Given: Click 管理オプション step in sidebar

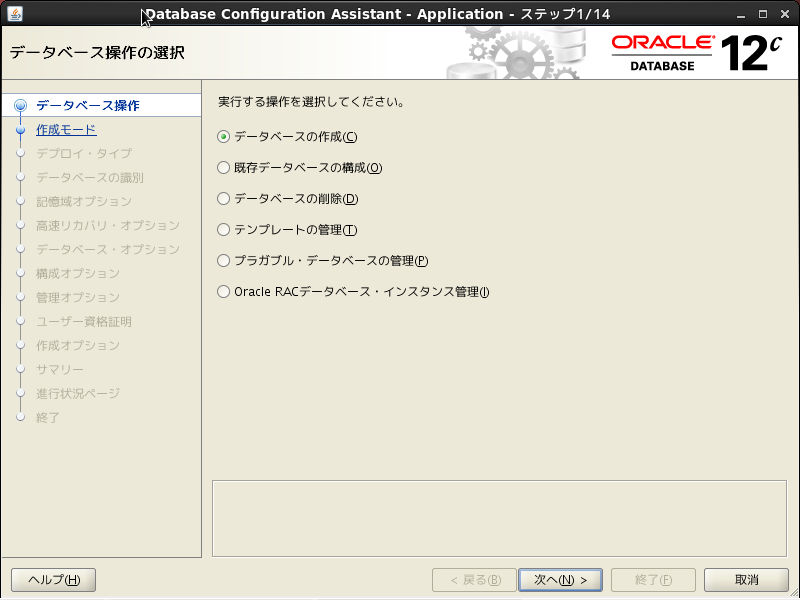Looking at the screenshot, I should (x=78, y=297).
